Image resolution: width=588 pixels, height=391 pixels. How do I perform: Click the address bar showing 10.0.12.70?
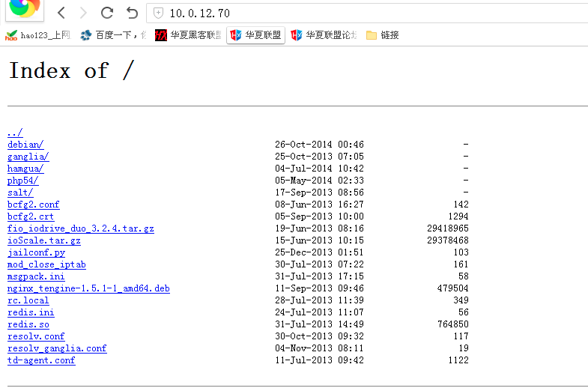(368, 13)
